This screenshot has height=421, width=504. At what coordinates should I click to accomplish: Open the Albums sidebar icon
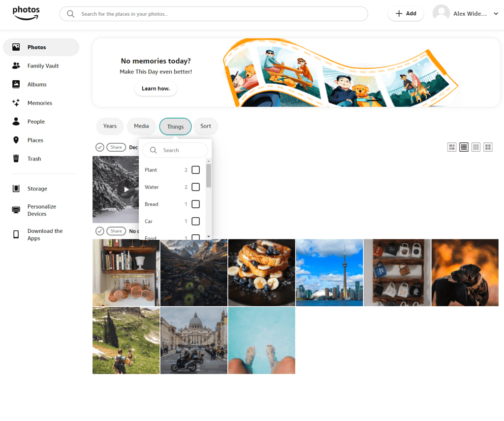[16, 84]
